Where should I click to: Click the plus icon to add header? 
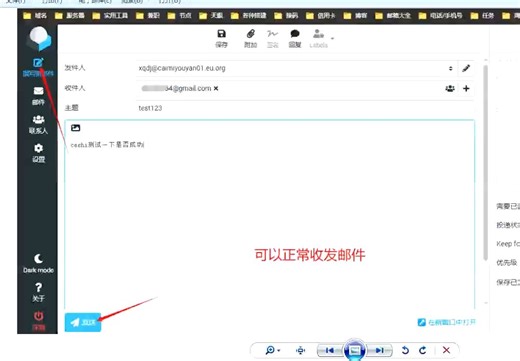(x=466, y=88)
